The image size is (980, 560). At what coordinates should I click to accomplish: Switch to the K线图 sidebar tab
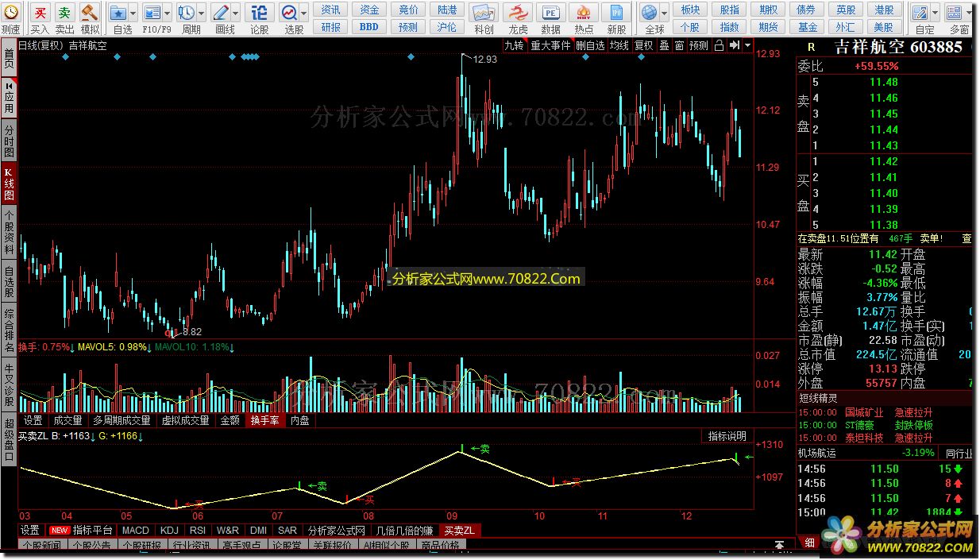9,183
